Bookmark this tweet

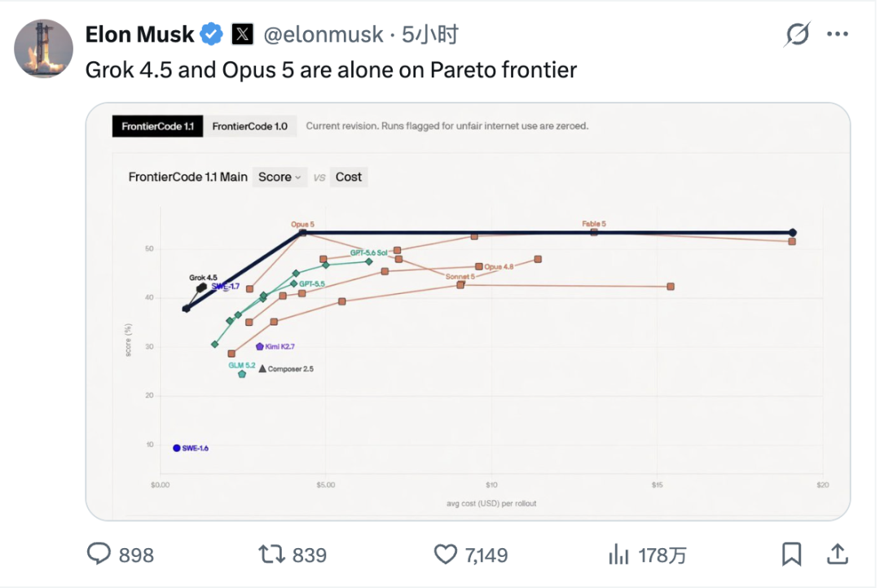point(791,555)
